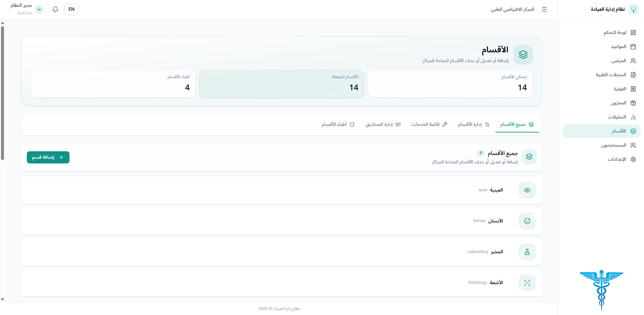644x315 pixels.
Task: Click the scan icon for الأشعة department
Action: pyautogui.click(x=527, y=283)
